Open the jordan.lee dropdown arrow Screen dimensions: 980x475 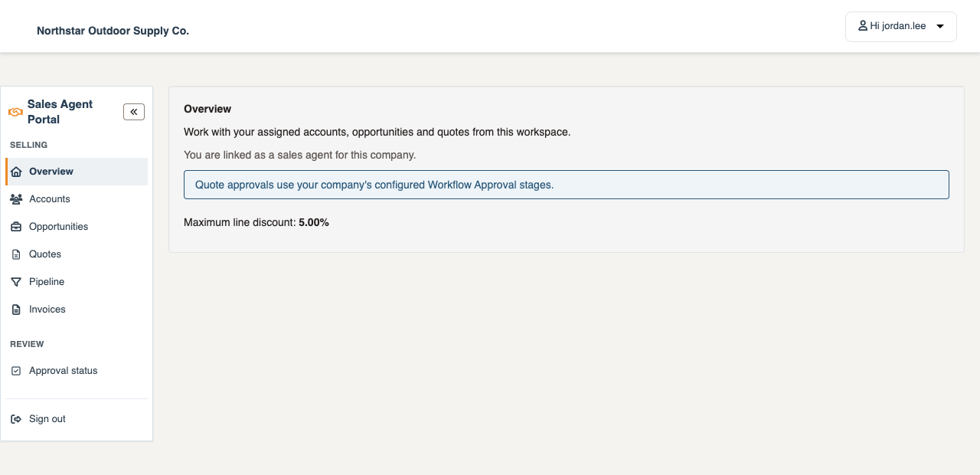pyautogui.click(x=940, y=27)
